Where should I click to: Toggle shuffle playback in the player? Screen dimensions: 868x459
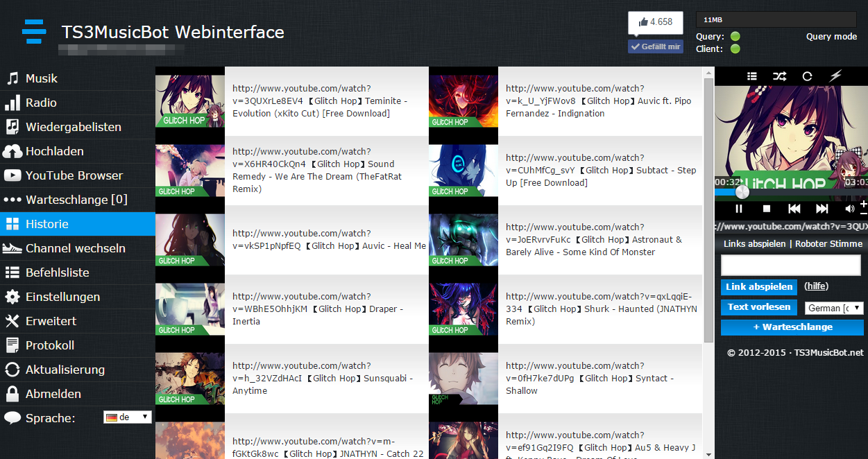coord(780,76)
